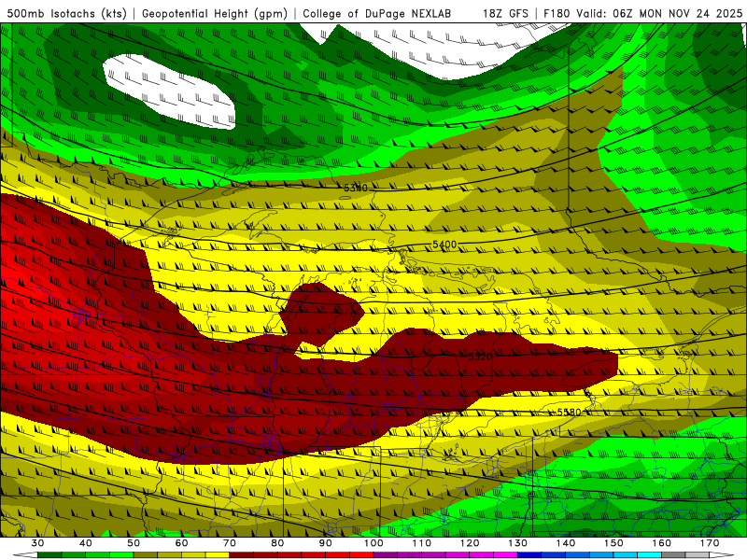This screenshot has width=747, height=560.
Task: Click the 150 label on the color scale
Action: point(613,543)
